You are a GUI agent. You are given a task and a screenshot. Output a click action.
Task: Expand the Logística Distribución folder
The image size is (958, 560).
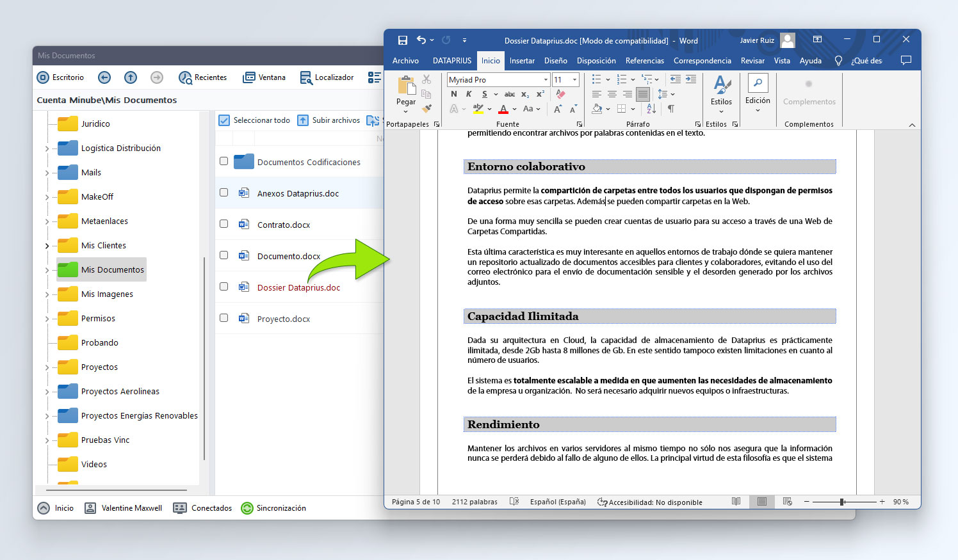coord(47,148)
